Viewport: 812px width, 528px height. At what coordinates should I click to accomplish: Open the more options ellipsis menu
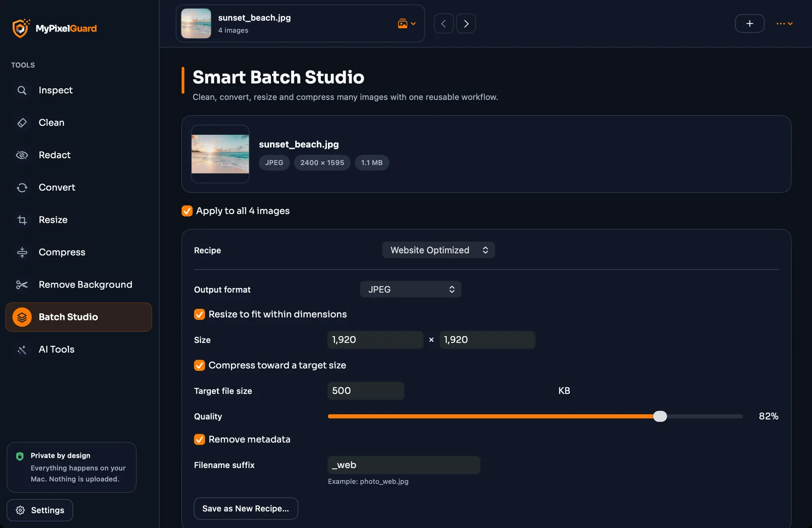(784, 24)
